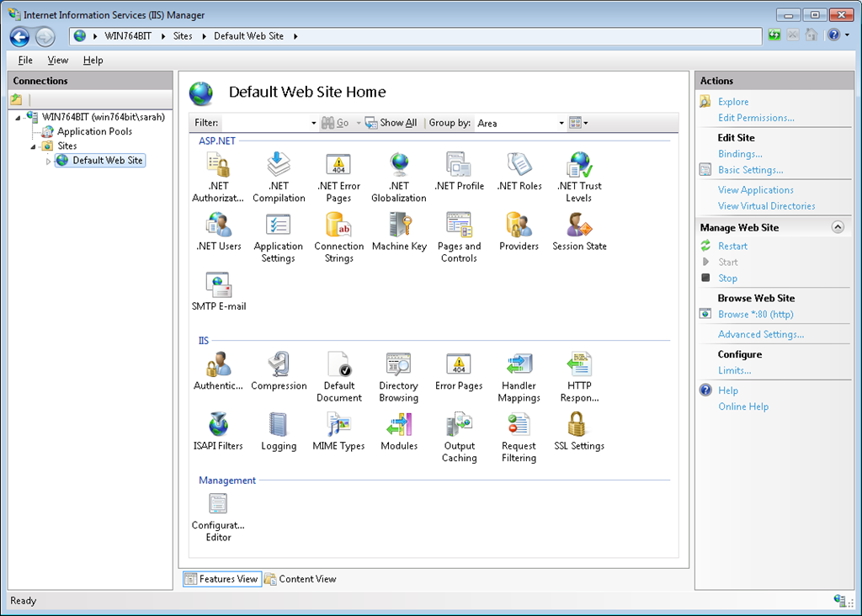Open the Default Document feature
This screenshot has height=616, width=862.
tap(338, 377)
